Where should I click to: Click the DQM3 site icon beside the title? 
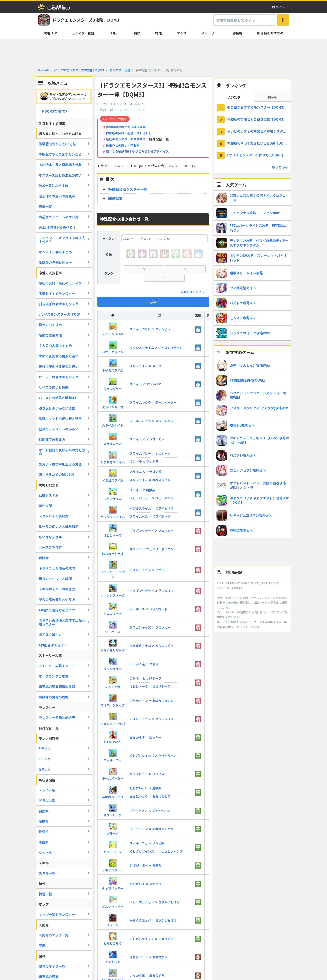44,20
